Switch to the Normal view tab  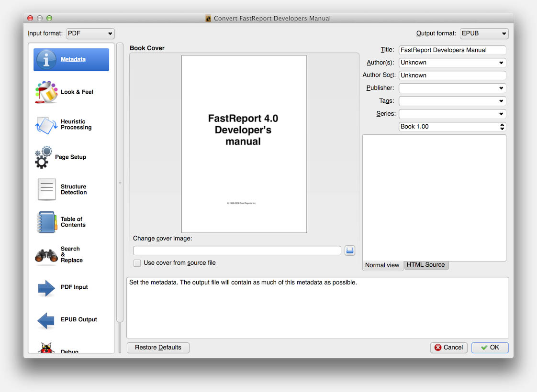(x=382, y=265)
